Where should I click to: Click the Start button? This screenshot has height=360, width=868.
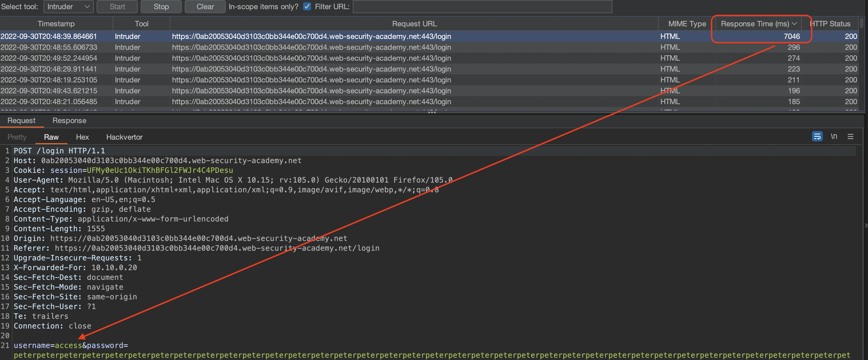(117, 6)
